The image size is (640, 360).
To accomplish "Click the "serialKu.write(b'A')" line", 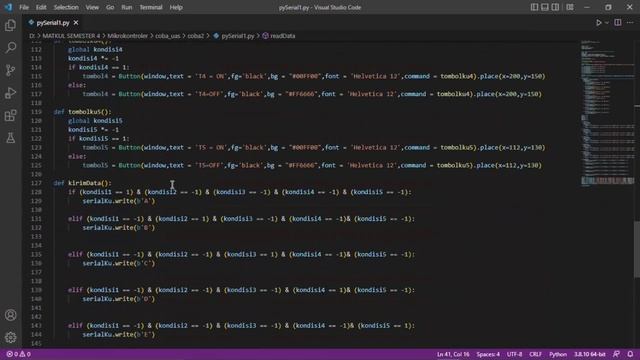I will point(119,201).
